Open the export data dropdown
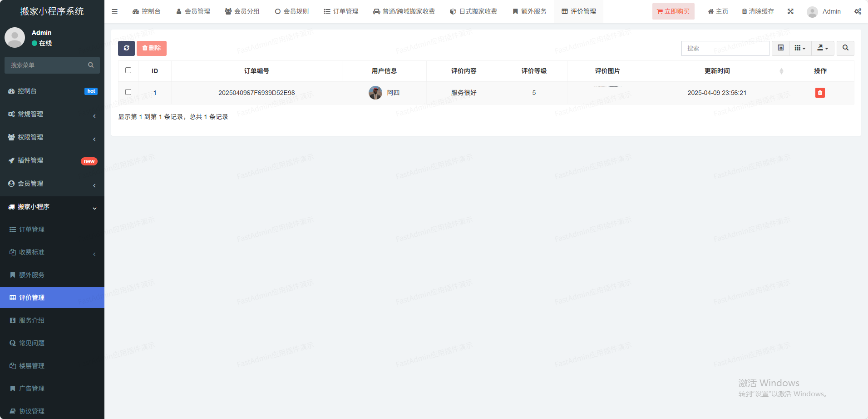Viewport: 868px width, 419px height. (x=823, y=48)
